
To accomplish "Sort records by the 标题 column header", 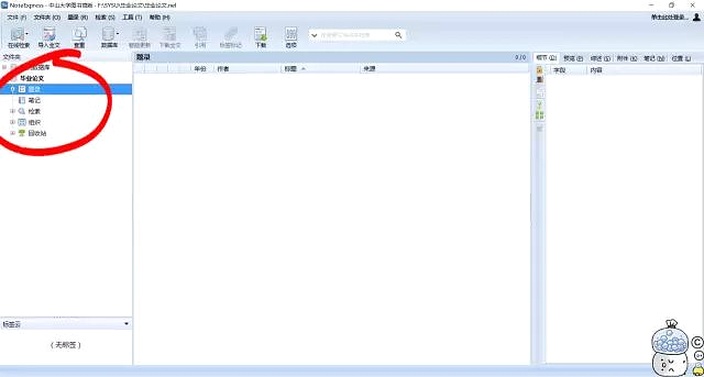I will tap(320, 69).
